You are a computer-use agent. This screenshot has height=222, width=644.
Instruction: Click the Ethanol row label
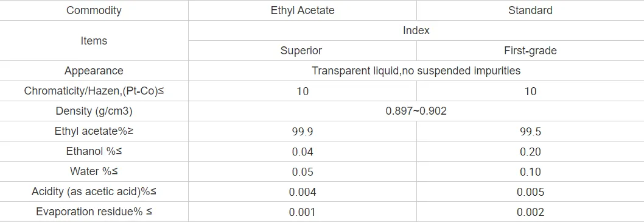tap(94, 152)
